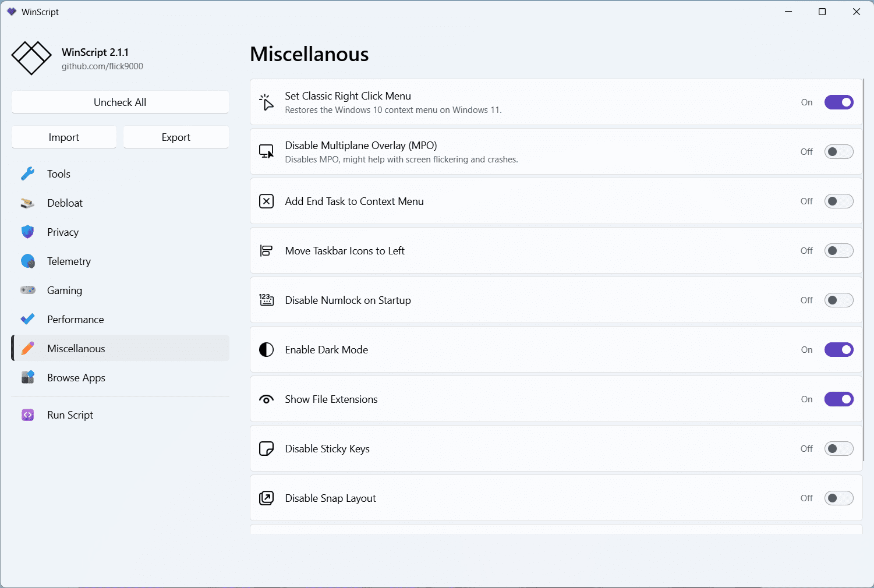Go to the Performance section
The height and width of the screenshot is (588, 874).
[75, 319]
